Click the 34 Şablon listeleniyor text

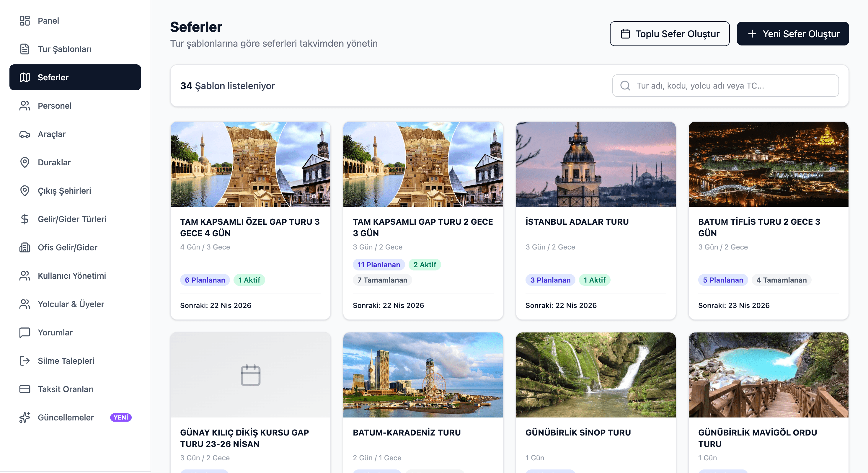point(227,86)
